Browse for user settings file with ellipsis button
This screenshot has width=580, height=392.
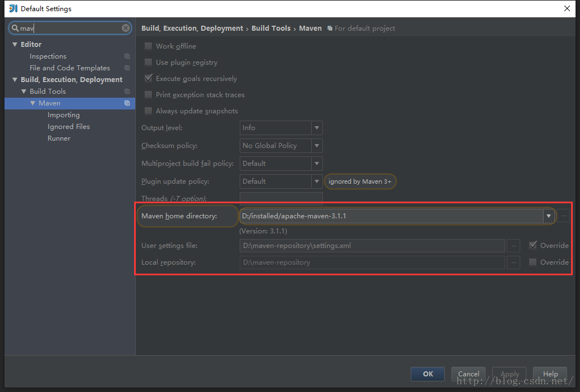[x=514, y=246]
